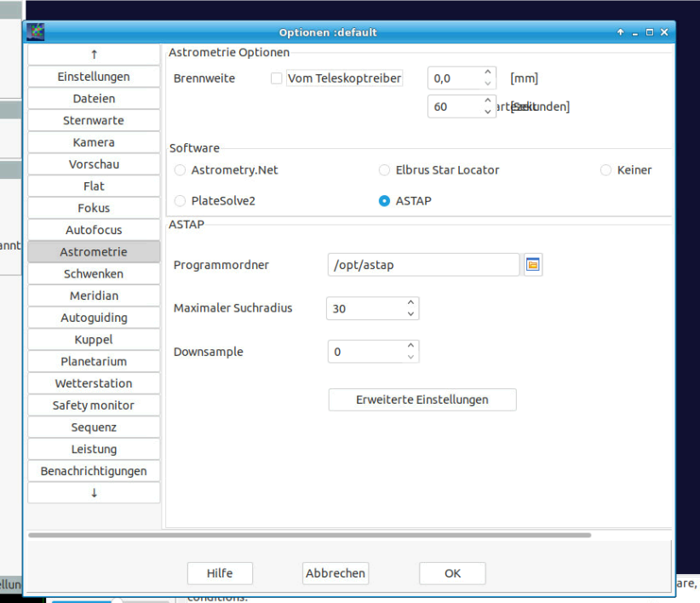
Task: Switch to Sternwarte page
Action: pos(94,120)
